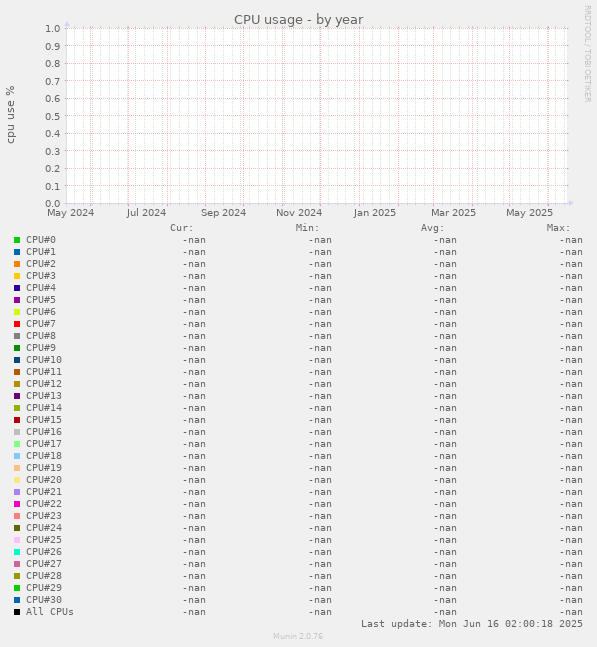Click the May 2024 axis label
The width and height of the screenshot is (597, 647).
(71, 213)
